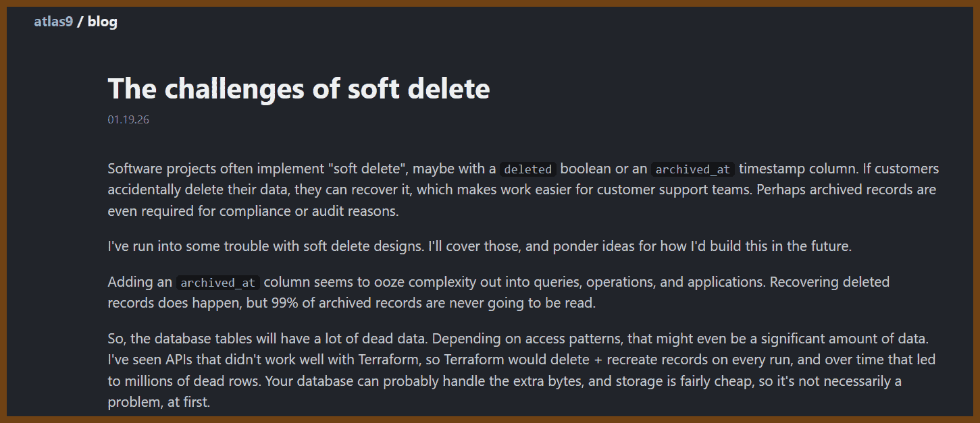This screenshot has height=423, width=980.
Task: Go to the blog breadcrumb link
Action: click(103, 22)
